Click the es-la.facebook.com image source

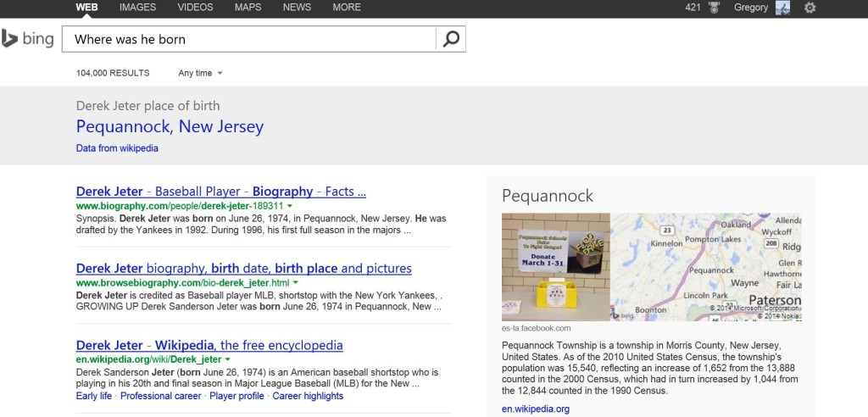(x=536, y=328)
